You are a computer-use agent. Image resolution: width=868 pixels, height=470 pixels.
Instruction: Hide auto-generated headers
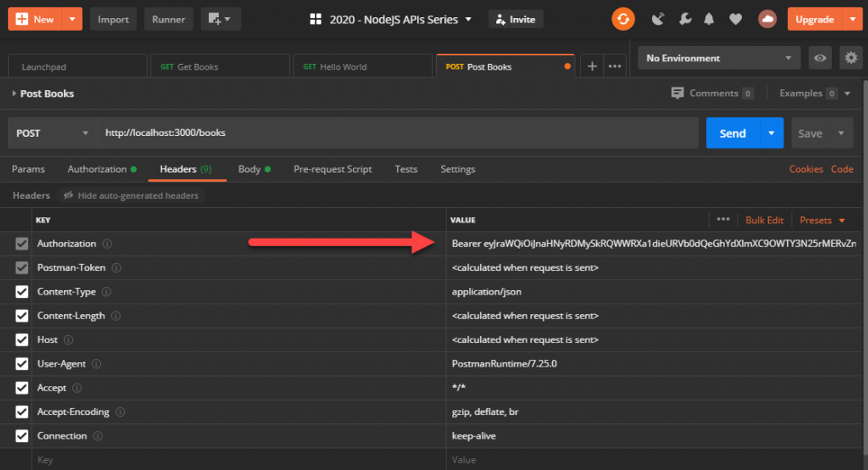[131, 195]
